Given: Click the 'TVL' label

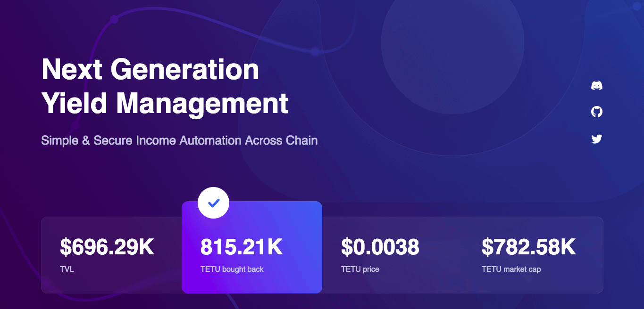Looking at the screenshot, I should coord(67,269).
